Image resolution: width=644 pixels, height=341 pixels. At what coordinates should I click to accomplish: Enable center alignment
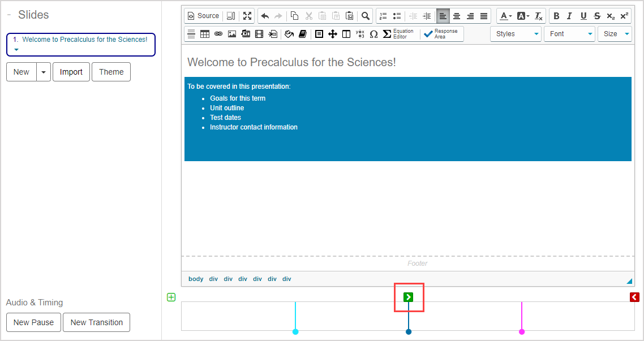457,16
